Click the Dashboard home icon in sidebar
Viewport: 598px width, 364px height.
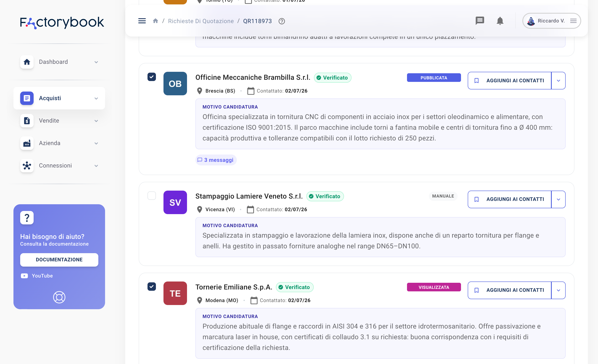[x=27, y=62]
